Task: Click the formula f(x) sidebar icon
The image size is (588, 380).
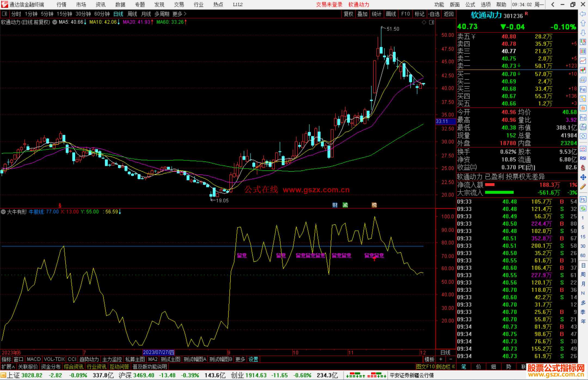Action: coord(583,127)
